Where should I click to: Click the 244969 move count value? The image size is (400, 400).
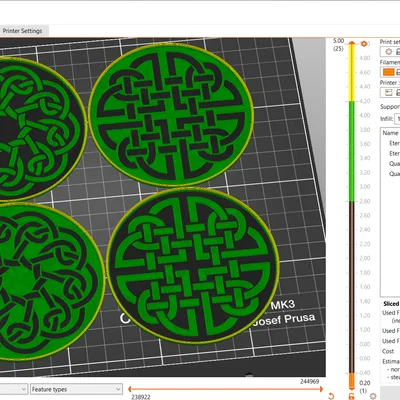[309, 381]
